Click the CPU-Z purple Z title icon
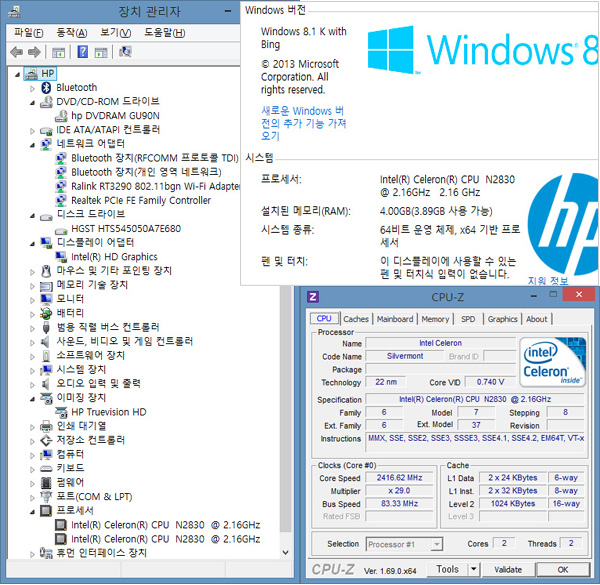 [x=313, y=297]
